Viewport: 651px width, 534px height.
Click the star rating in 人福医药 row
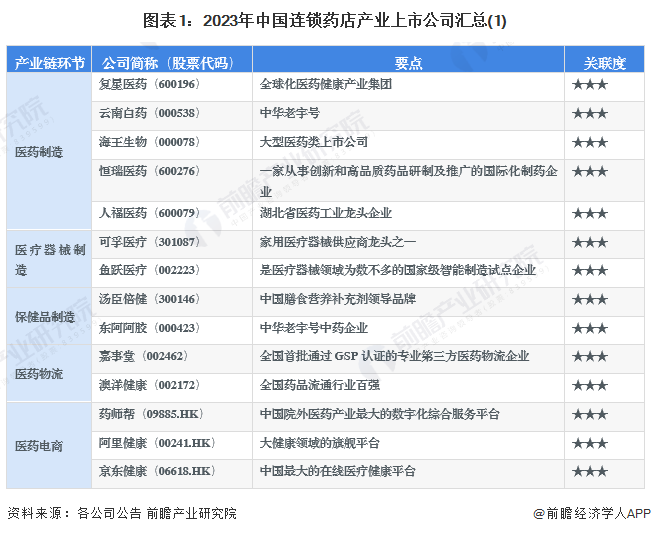click(590, 214)
